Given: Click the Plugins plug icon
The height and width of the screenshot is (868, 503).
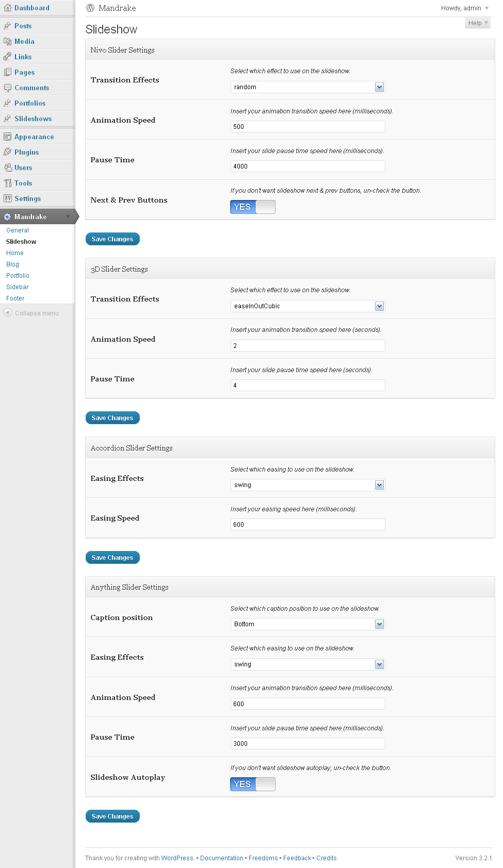Looking at the screenshot, I should [x=7, y=152].
